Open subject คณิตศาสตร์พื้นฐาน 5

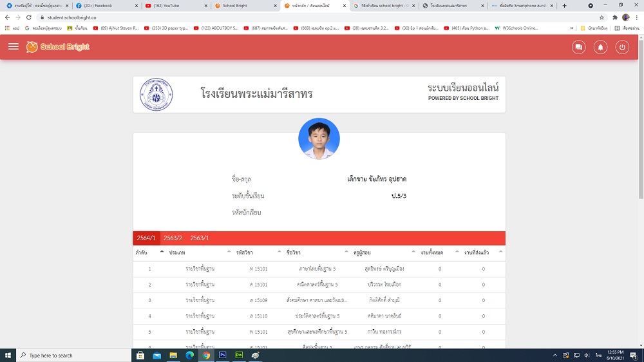(317, 284)
